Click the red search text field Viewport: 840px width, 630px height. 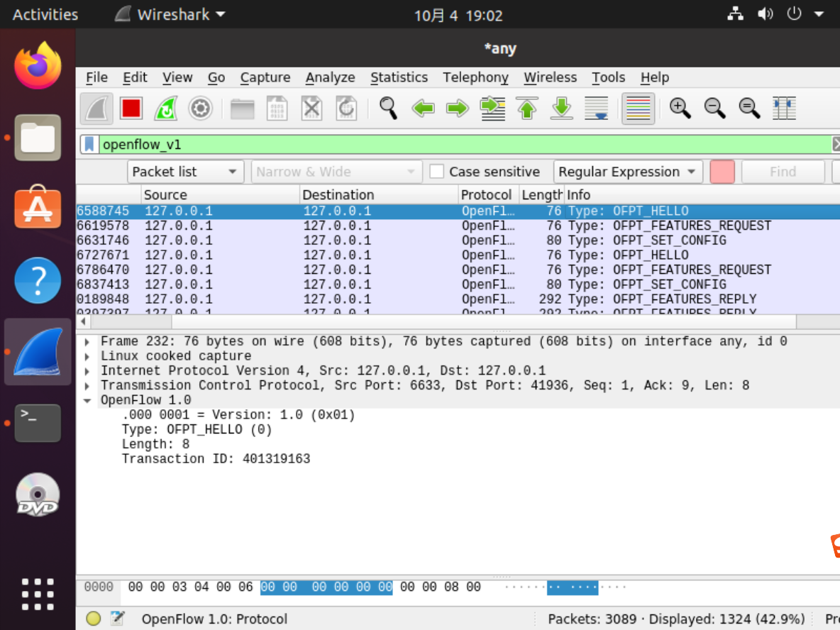pos(722,172)
